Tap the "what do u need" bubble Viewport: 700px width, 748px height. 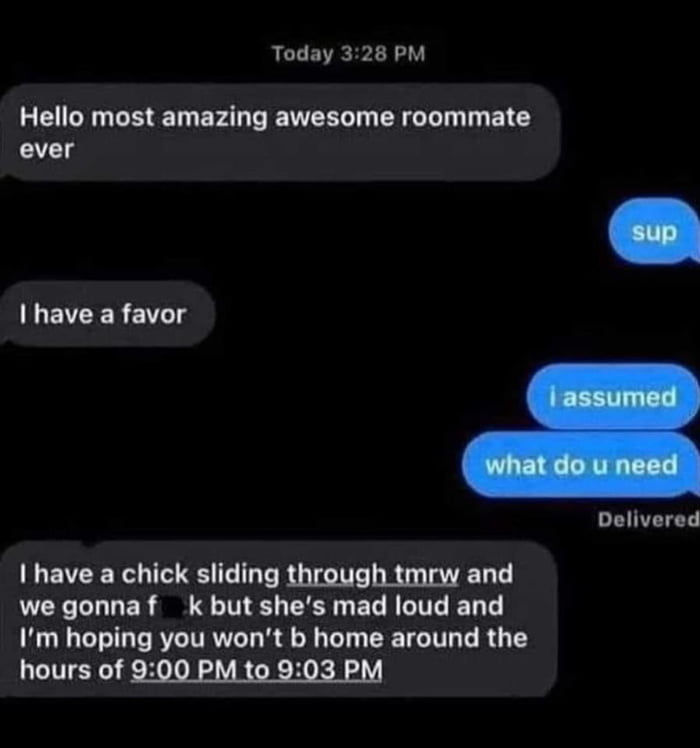(x=581, y=464)
